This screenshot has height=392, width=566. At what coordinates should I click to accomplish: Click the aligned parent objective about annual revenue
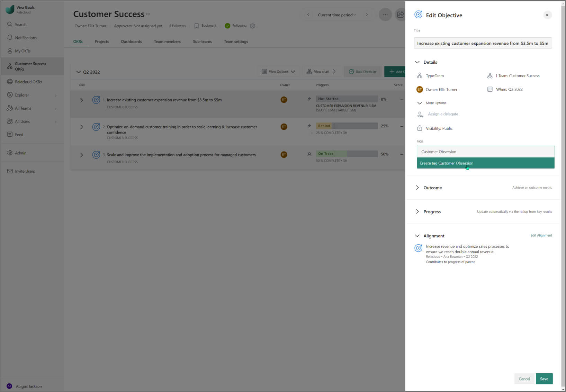(467, 249)
